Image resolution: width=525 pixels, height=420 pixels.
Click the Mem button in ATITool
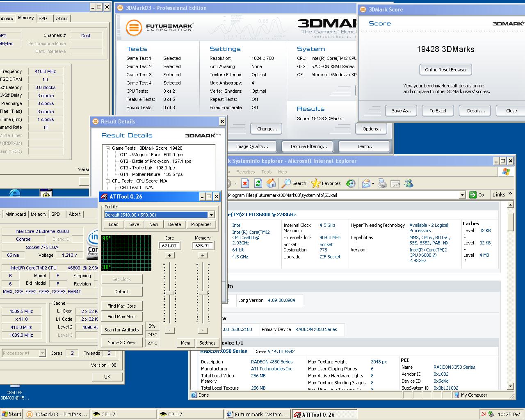[185, 343]
